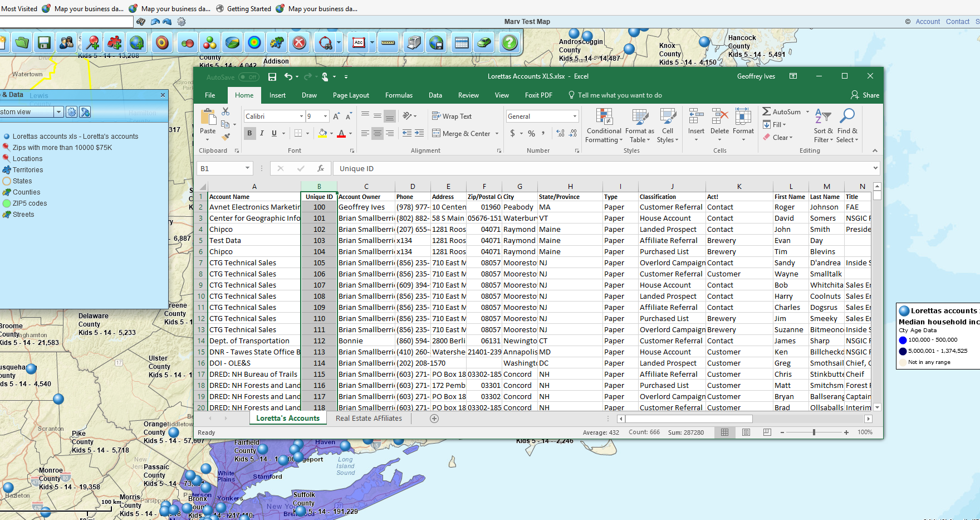The image size is (980, 520).
Task: Open the Formulas ribbon tab
Action: [399, 95]
